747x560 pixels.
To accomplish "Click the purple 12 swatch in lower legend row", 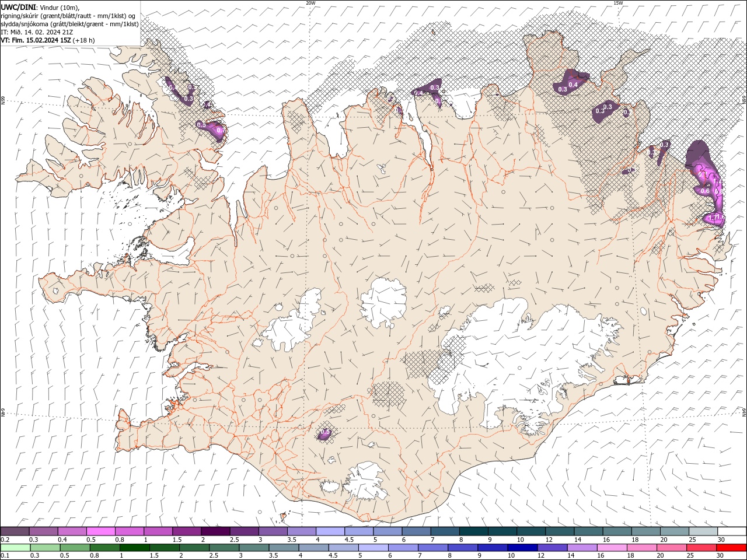I will pyautogui.click(x=551, y=548).
